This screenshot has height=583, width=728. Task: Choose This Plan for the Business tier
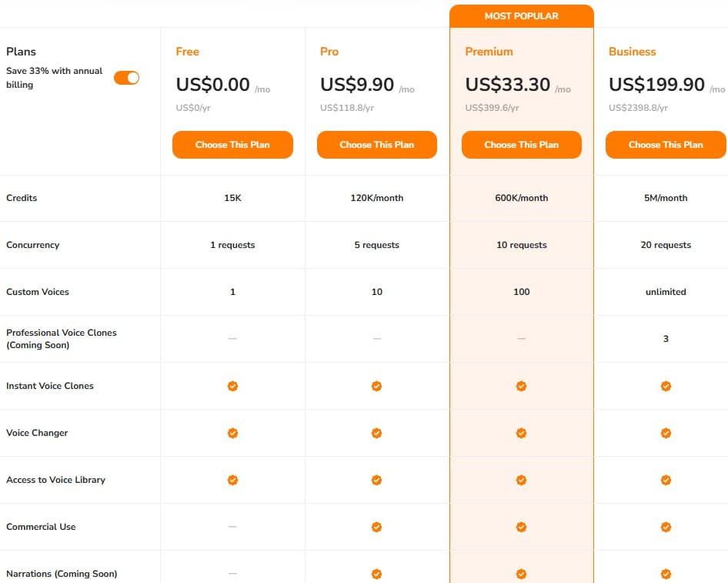[666, 145]
